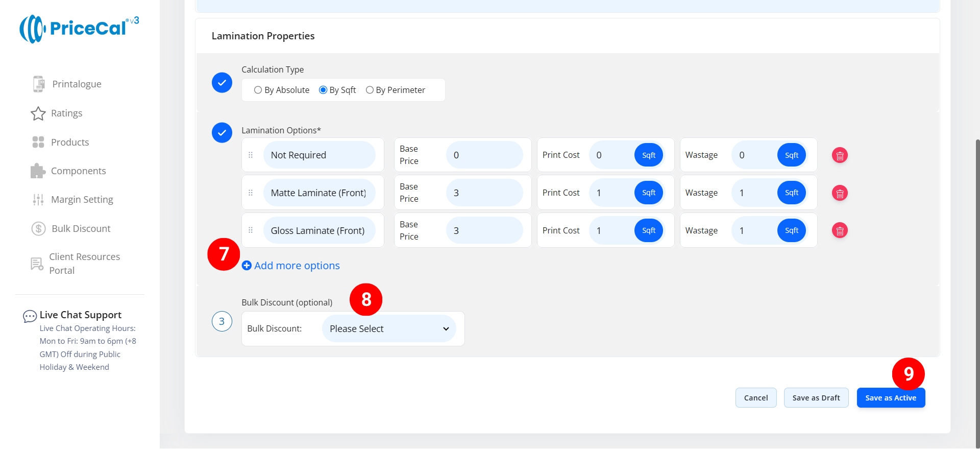Select By Absolute calculation type
This screenshot has width=980, height=449.
click(258, 90)
